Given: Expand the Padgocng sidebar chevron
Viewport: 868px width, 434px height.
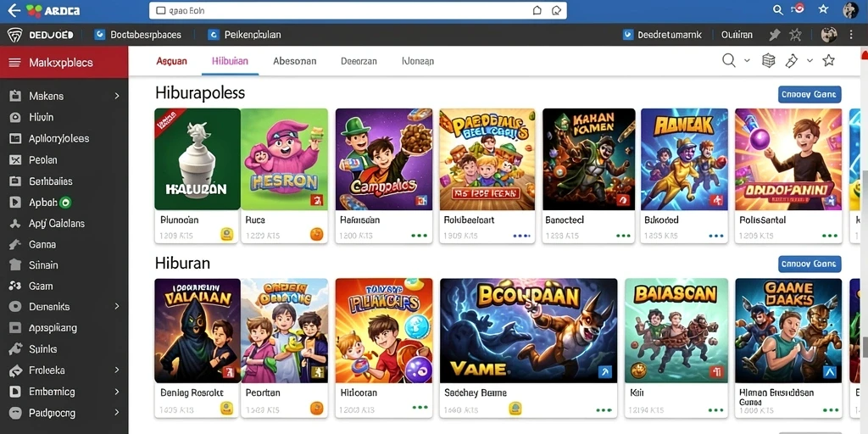Looking at the screenshot, I should [x=117, y=413].
